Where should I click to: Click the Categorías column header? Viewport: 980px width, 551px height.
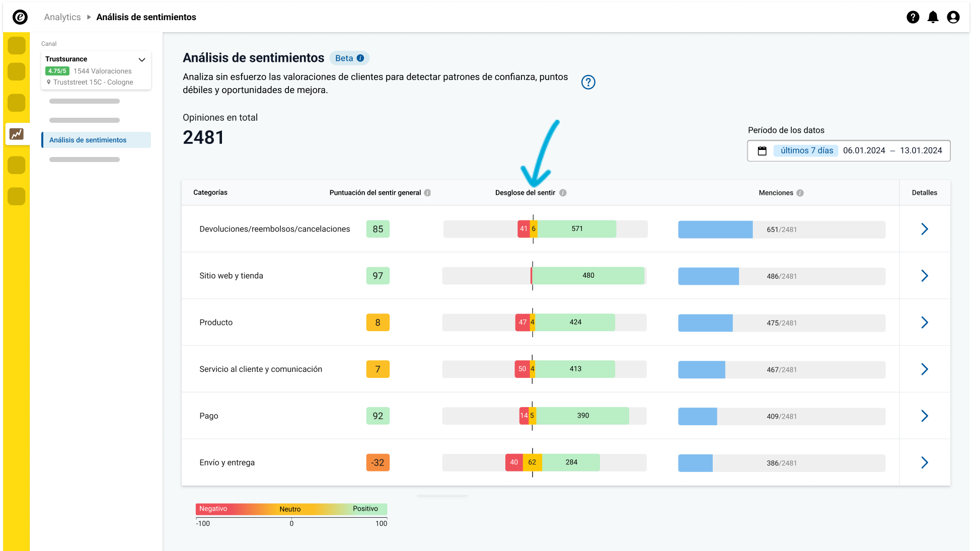[210, 193]
